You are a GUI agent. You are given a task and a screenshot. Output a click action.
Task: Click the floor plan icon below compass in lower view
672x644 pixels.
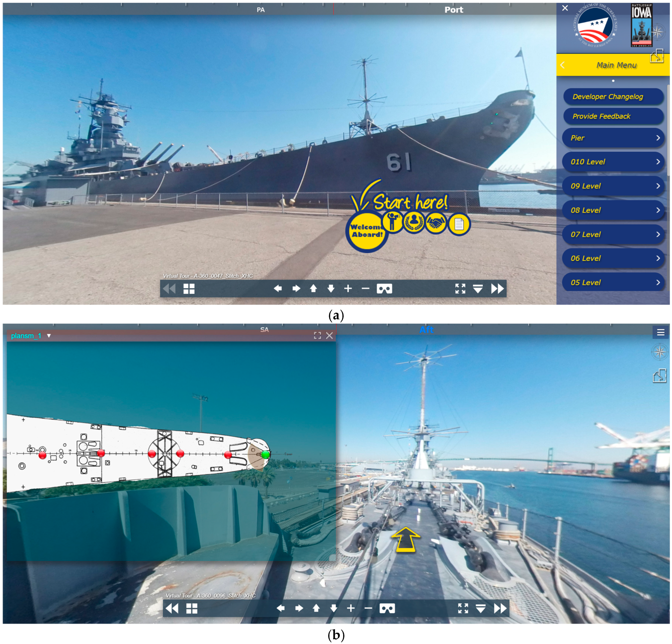[659, 376]
